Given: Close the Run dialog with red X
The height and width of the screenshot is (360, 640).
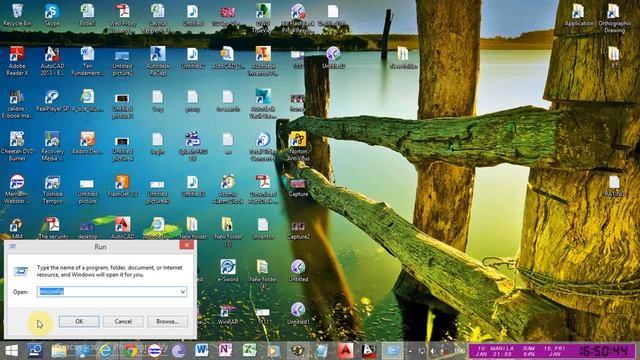Looking at the screenshot, I should (187, 245).
